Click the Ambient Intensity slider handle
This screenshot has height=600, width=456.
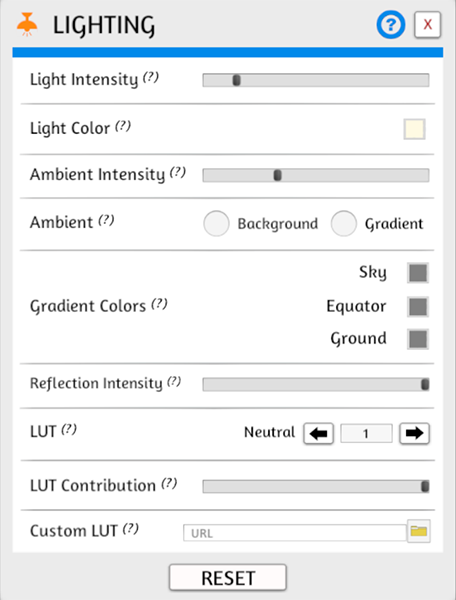278,175
